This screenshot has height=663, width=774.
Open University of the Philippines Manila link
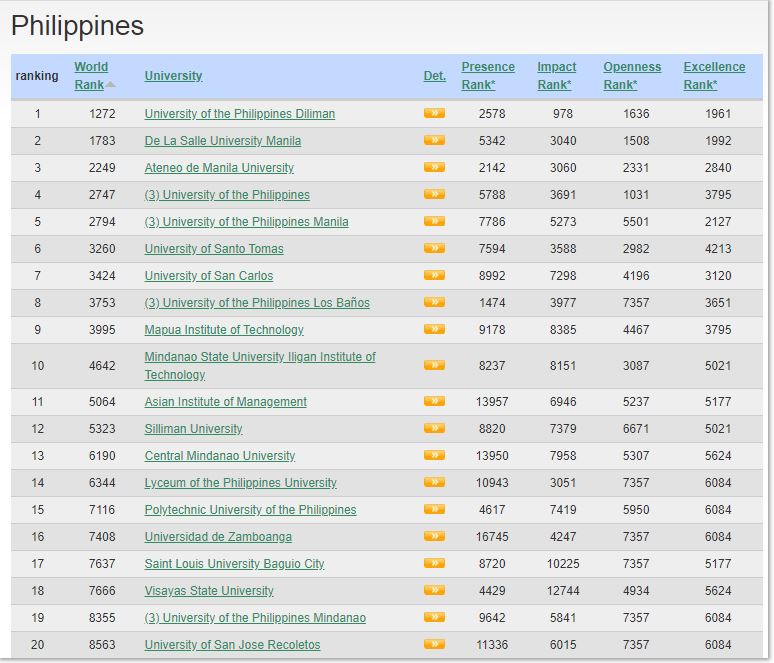click(x=246, y=222)
